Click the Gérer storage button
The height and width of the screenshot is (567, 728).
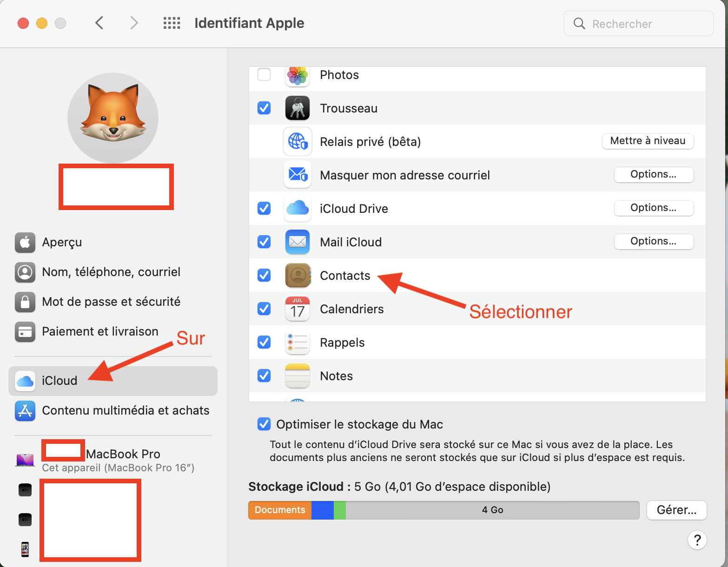tap(676, 510)
